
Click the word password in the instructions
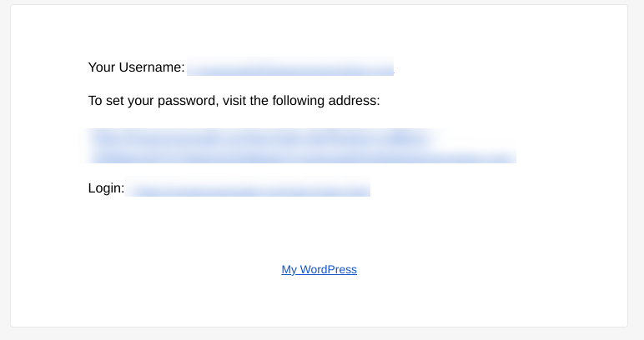pyautogui.click(x=188, y=101)
